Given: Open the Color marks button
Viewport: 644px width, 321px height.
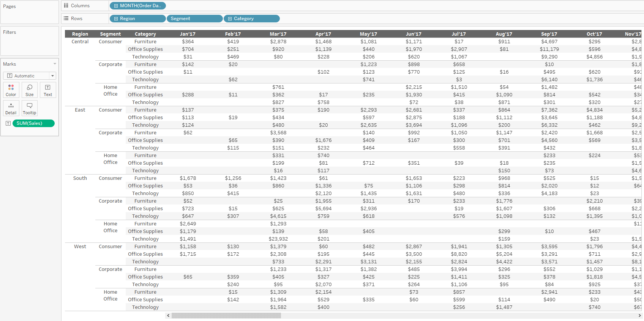Looking at the screenshot, I should click(x=11, y=90).
